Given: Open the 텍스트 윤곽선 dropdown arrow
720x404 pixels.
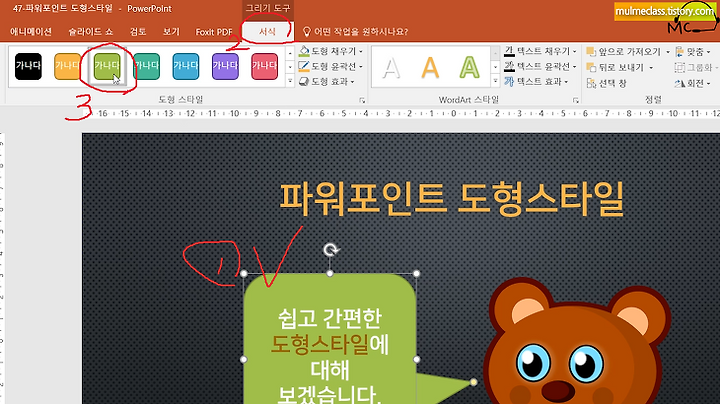Looking at the screenshot, I should pyautogui.click(x=574, y=67).
